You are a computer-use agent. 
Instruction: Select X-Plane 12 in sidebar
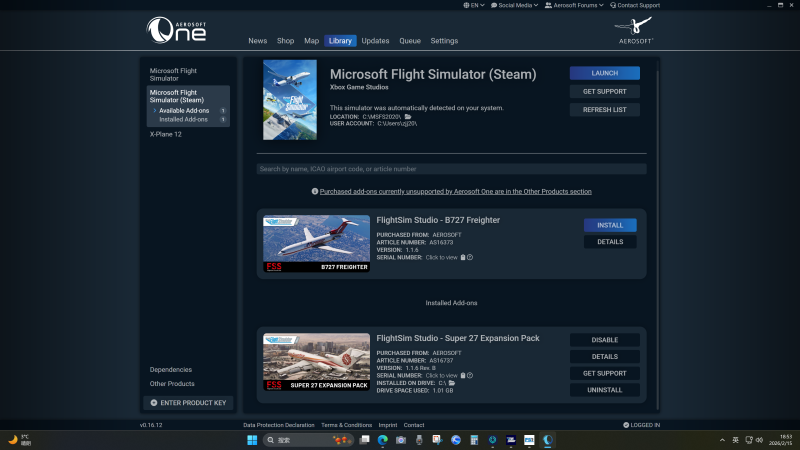pyautogui.click(x=165, y=134)
